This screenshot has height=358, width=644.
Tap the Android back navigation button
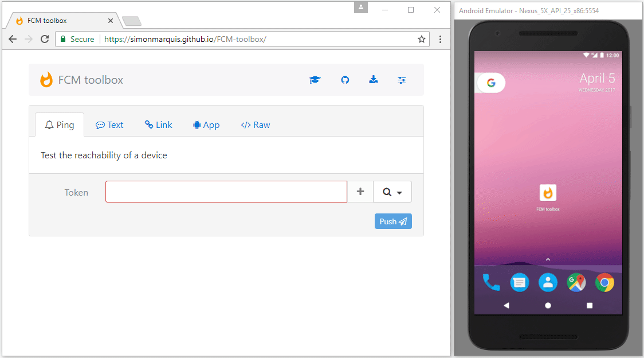click(506, 305)
